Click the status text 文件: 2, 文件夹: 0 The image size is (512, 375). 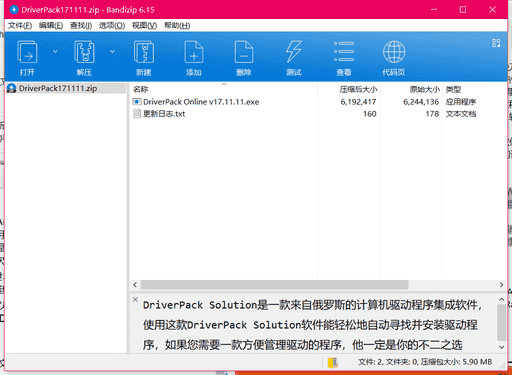[x=388, y=362]
